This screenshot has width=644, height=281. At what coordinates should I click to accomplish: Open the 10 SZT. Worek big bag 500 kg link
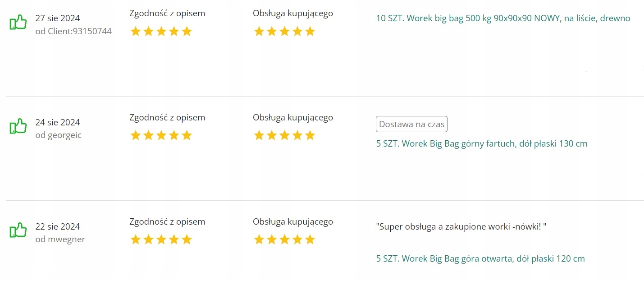click(503, 18)
